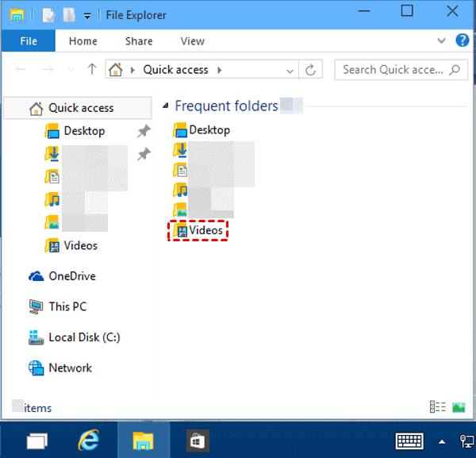Screen dimensions: 476x458
Task: Click the network icon in system tray
Action: click(467, 441)
